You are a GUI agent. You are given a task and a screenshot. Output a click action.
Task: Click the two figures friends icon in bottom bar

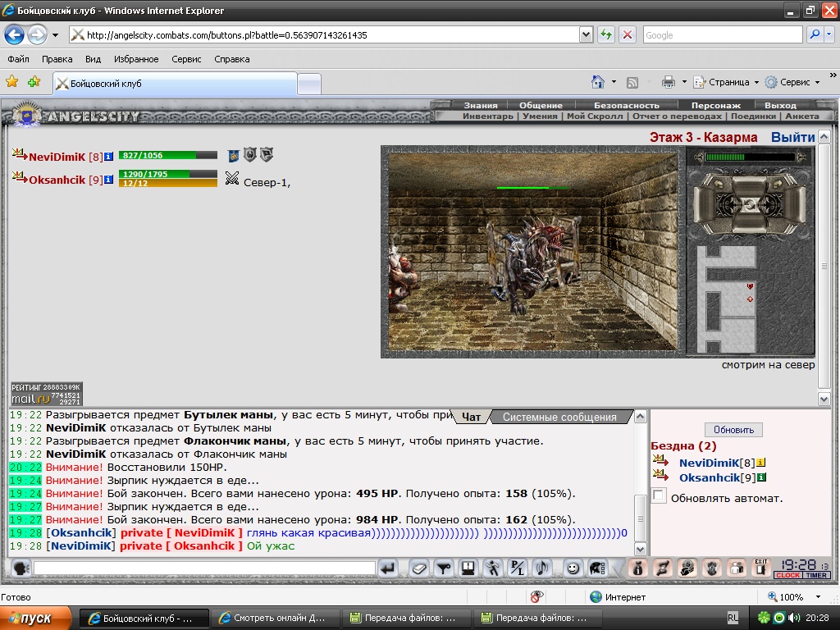coord(737,568)
